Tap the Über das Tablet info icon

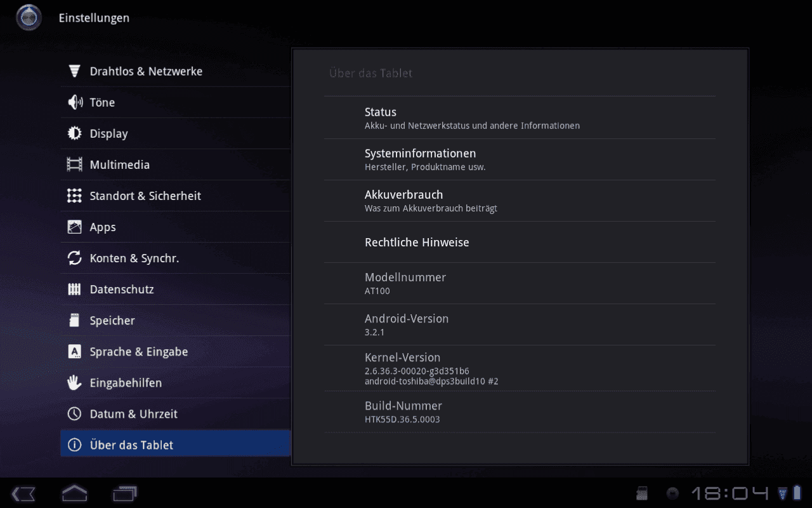click(x=75, y=444)
